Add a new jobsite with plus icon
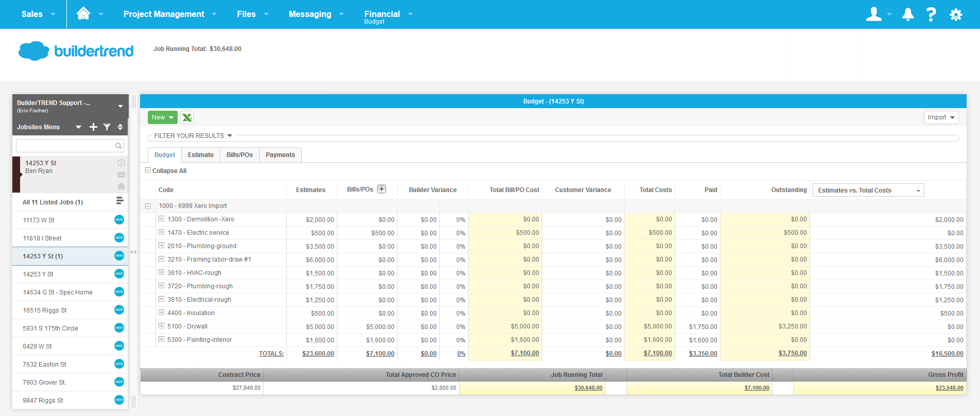The height and width of the screenshot is (416, 980). pos(93,127)
